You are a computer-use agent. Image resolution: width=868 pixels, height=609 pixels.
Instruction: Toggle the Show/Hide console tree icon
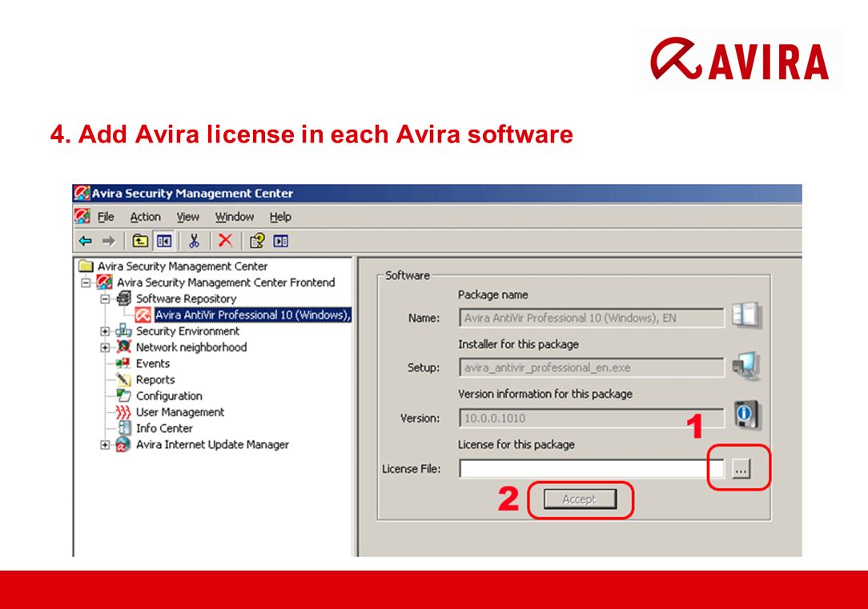point(164,241)
